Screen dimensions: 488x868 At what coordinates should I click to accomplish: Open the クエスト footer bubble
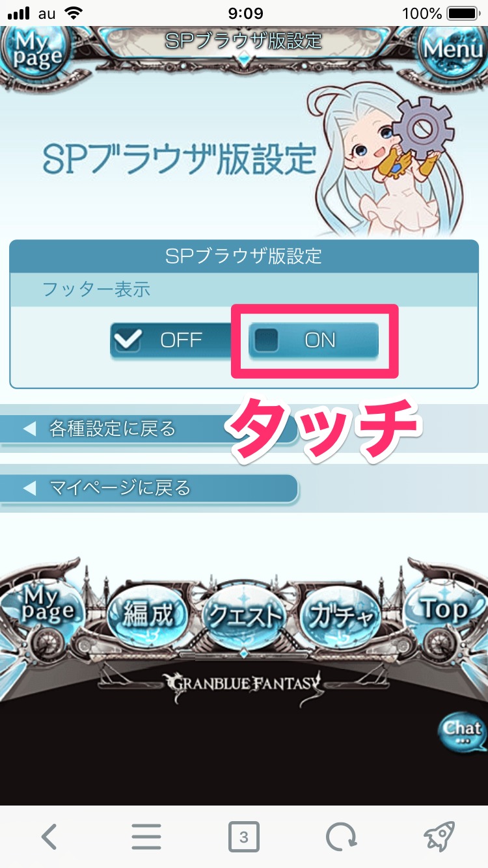click(244, 615)
